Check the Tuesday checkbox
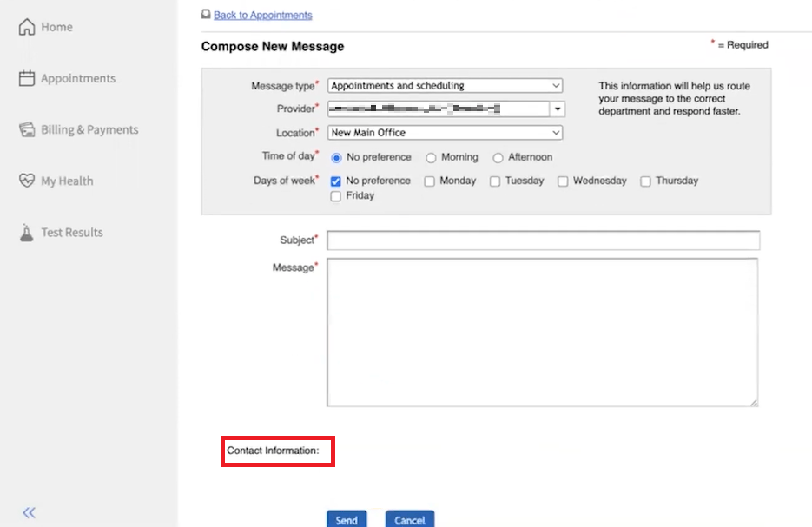 pos(495,181)
